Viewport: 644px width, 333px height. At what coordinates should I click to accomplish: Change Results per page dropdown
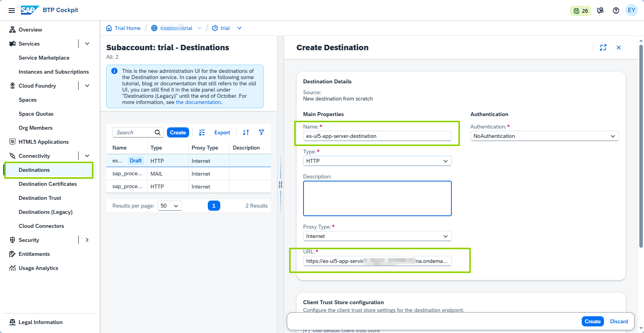click(x=170, y=206)
